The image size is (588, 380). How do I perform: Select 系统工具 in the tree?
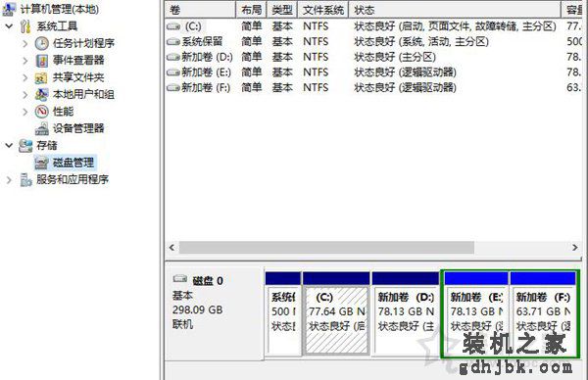point(57,26)
